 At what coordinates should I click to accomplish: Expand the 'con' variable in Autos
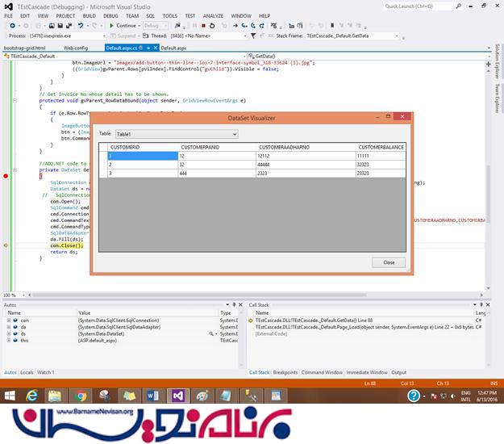(x=7, y=320)
